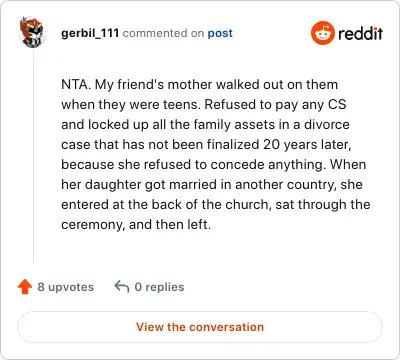This screenshot has height=360, width=400.
Task: Click the vertical thread line below the avatar
Action: point(33,156)
